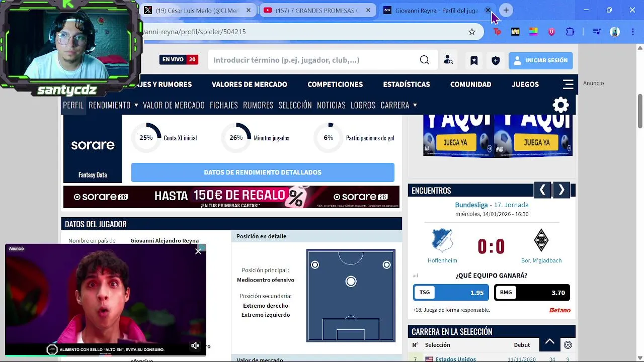Close the floating video advertisement
The width and height of the screenshot is (644, 362).
198,251
